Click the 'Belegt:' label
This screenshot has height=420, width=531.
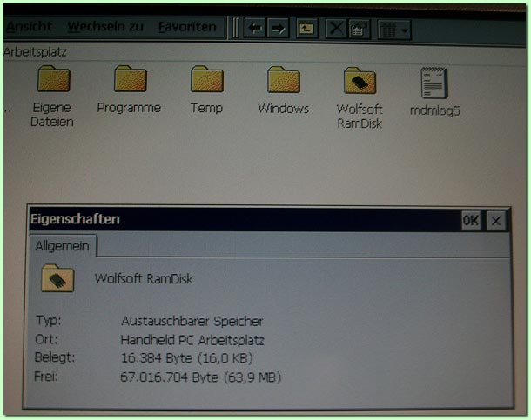pos(55,357)
